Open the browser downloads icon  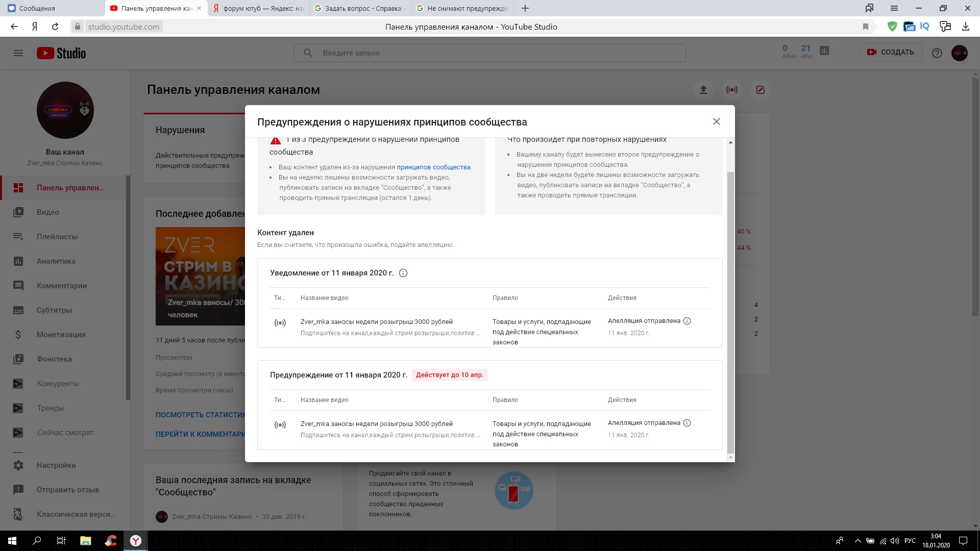click(x=965, y=27)
